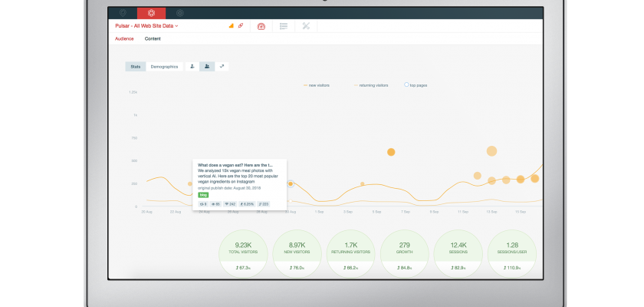Select the Demographics button

164,67
